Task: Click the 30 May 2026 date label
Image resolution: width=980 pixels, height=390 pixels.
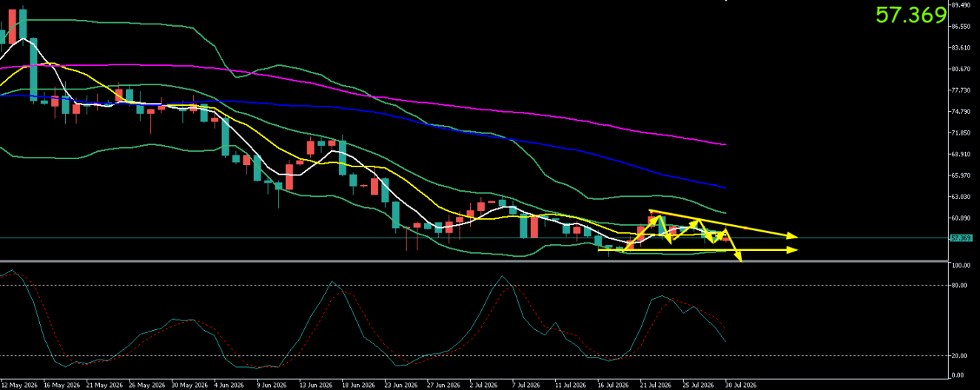Action: (190, 386)
